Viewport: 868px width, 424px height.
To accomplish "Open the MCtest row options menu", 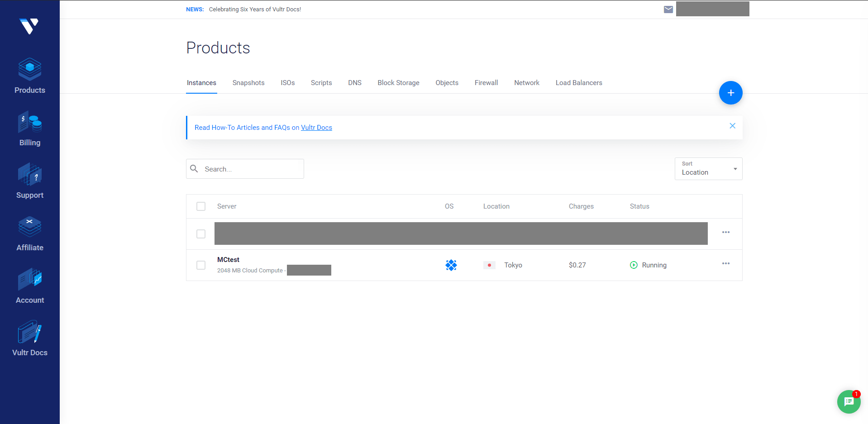I will click(725, 263).
